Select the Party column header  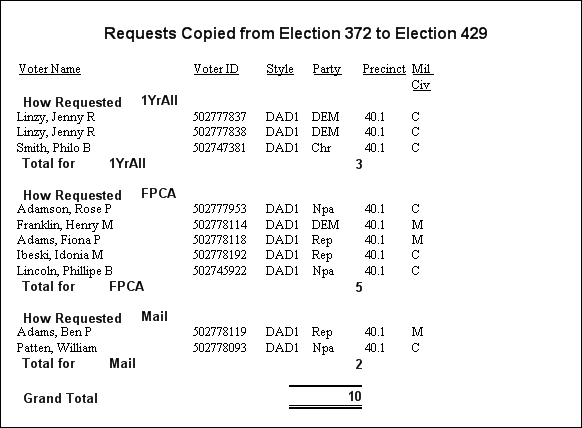coord(327,69)
